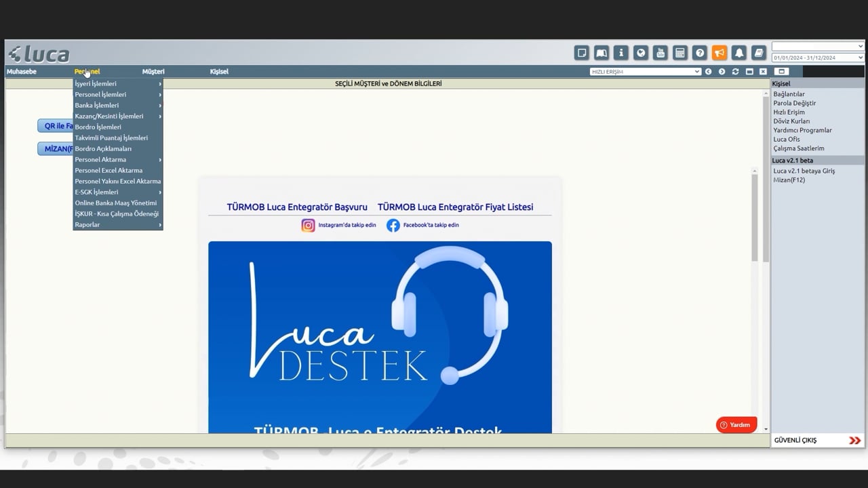Expand Kazanç/Kesinti İşlemleri submenu

coord(118,116)
